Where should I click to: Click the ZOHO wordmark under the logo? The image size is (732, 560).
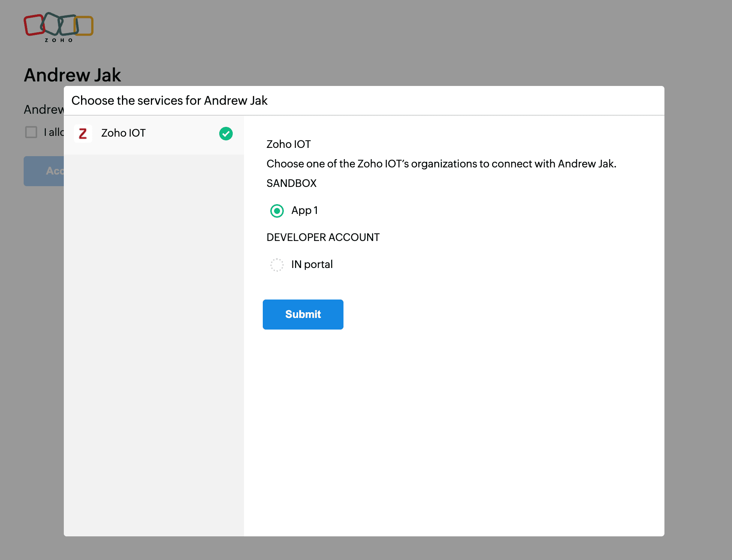click(59, 40)
